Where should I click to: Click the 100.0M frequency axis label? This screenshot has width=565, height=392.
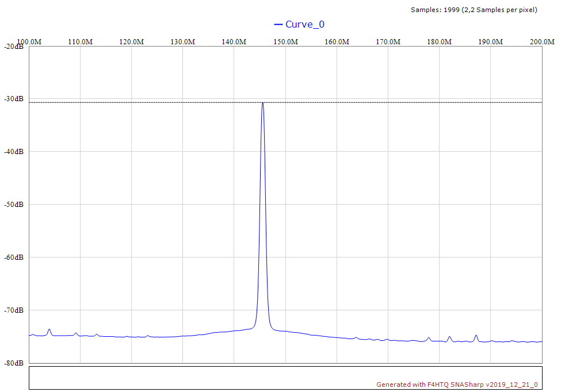29,42
